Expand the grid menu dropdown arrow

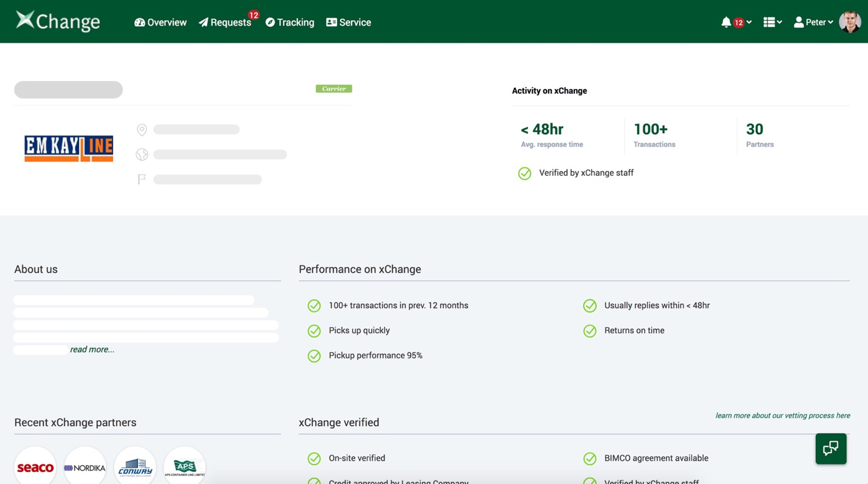(780, 23)
